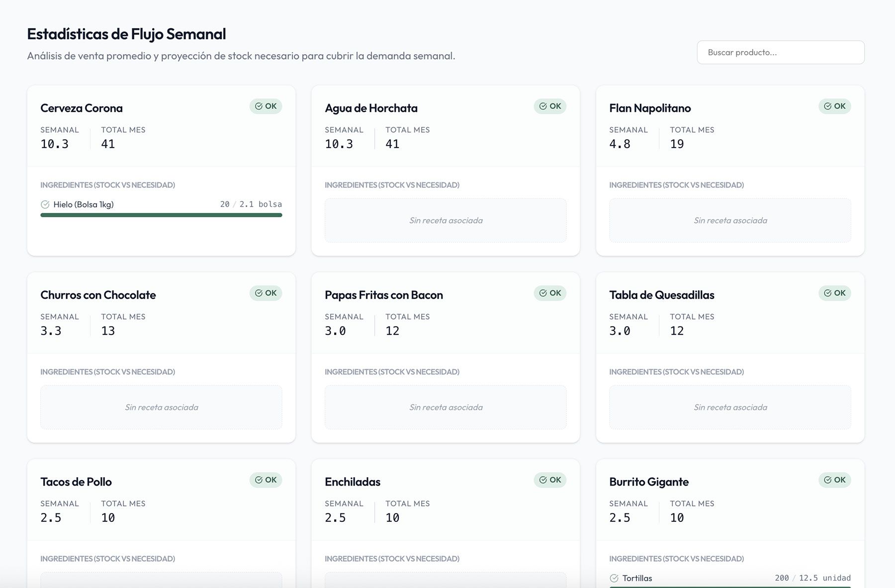
Task: Click the OK badge on Flan Napolitano card
Action: [834, 106]
